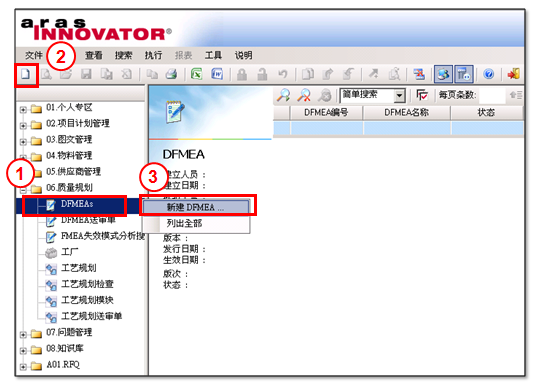Open the 执行 menu
The width and height of the screenshot is (534, 384).
click(x=154, y=55)
